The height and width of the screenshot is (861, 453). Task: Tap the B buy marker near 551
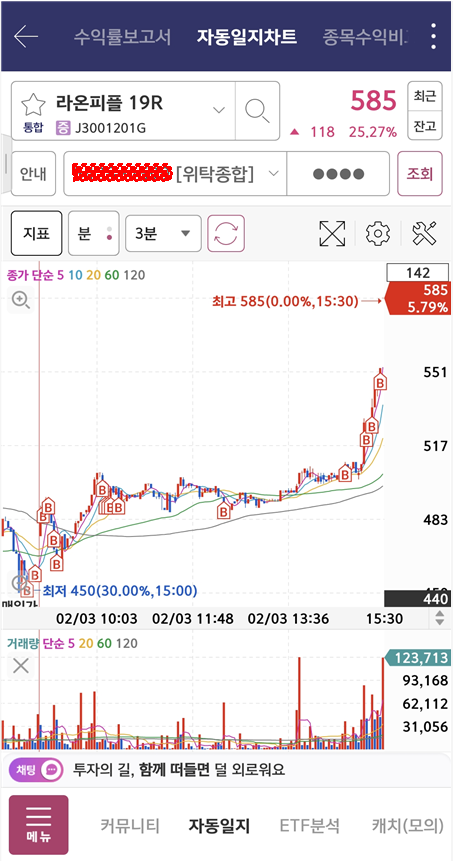pyautogui.click(x=381, y=382)
